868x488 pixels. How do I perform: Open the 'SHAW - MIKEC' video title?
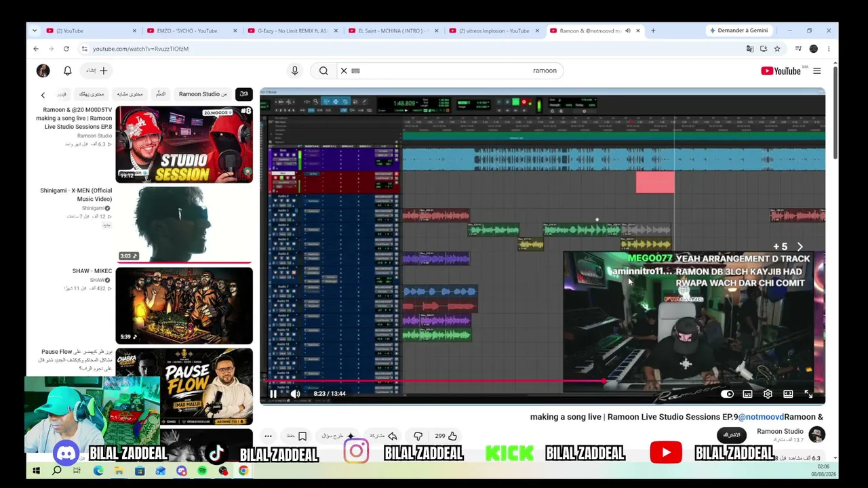tap(92, 271)
